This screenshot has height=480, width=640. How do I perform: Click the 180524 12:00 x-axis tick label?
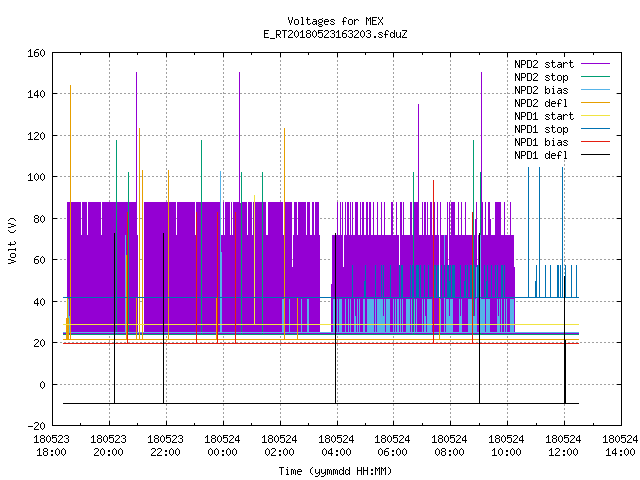click(x=563, y=446)
